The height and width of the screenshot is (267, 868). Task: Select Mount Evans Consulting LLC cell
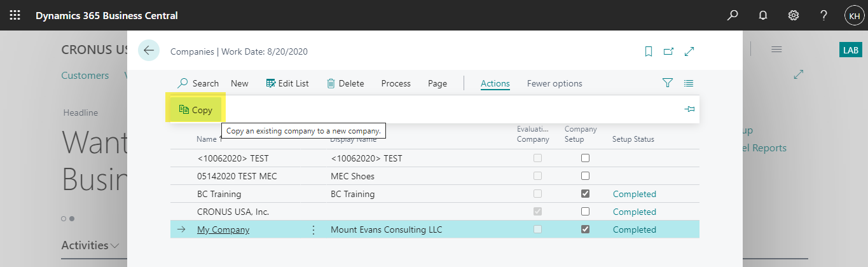point(386,229)
